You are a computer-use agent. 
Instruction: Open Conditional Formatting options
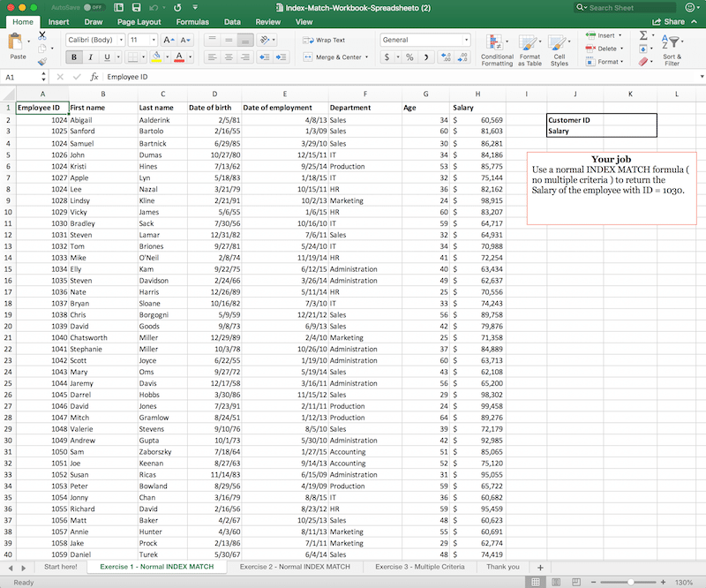point(497,49)
